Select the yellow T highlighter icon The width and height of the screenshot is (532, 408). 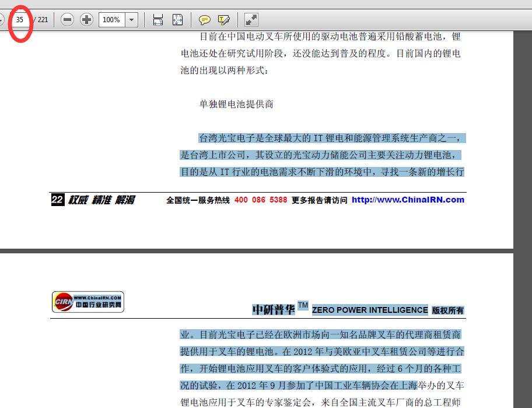[x=223, y=19]
